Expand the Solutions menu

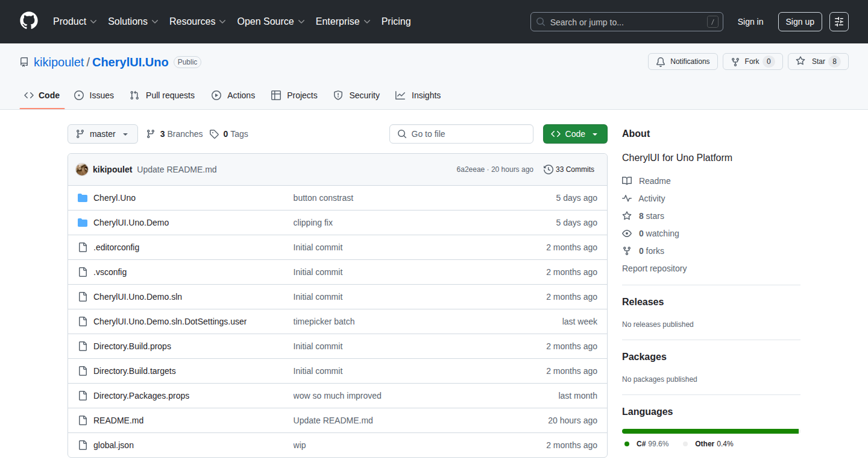(x=133, y=22)
